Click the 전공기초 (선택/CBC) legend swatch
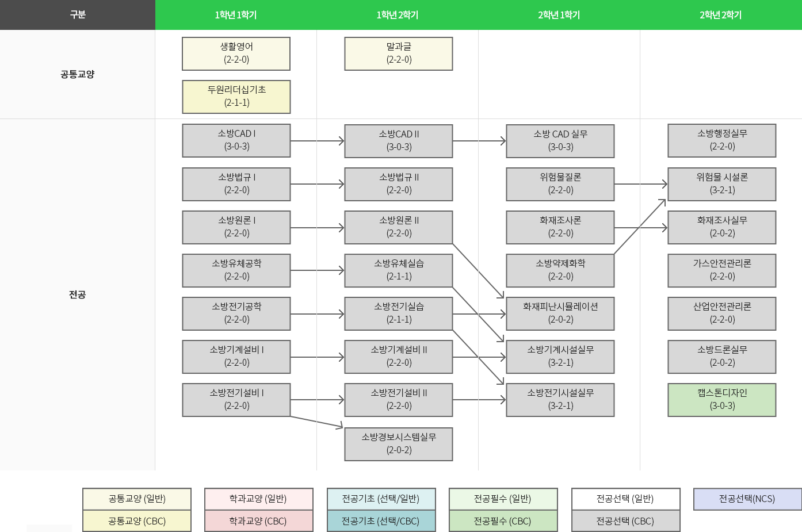Screen dimensions: 802x532 (381, 520)
